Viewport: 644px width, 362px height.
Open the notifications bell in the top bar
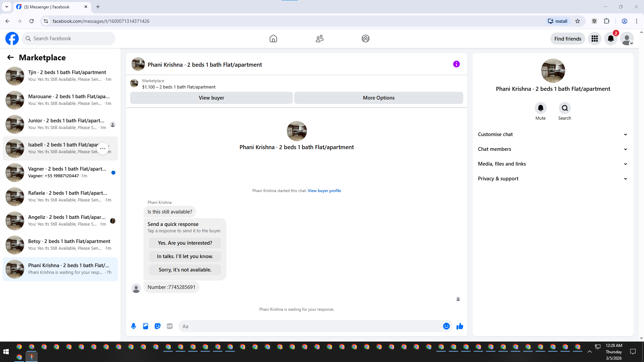pos(611,39)
